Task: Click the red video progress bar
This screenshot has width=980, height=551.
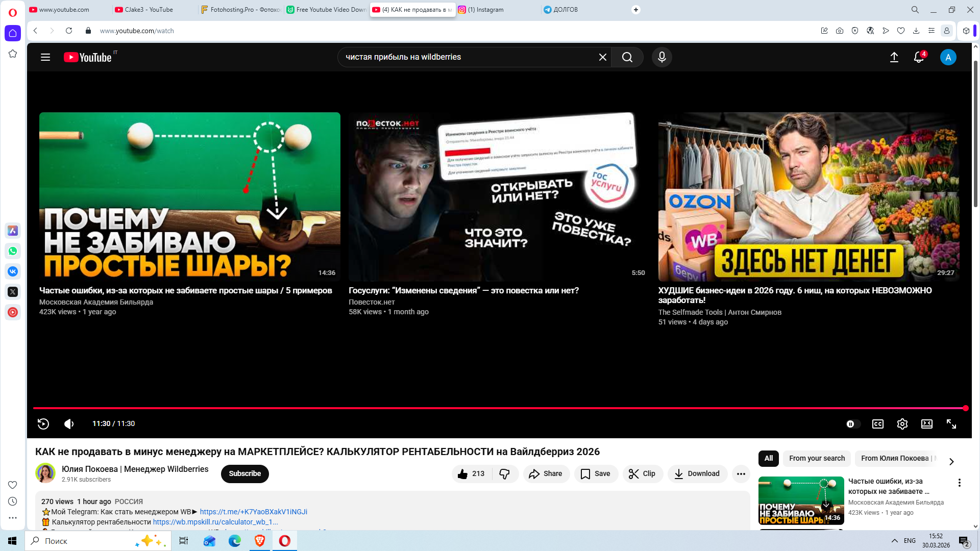Action: pos(490,408)
